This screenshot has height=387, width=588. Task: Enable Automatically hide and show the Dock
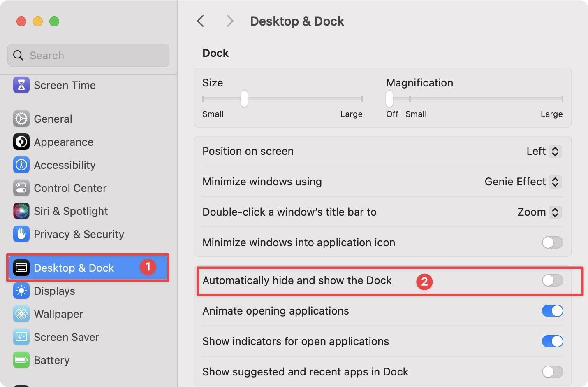point(552,281)
